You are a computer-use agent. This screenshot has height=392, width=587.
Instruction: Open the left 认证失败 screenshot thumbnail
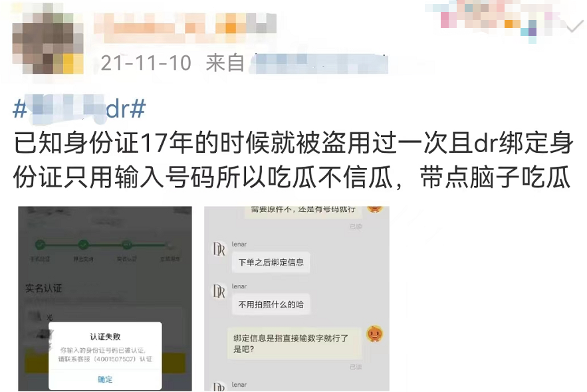coord(105,298)
